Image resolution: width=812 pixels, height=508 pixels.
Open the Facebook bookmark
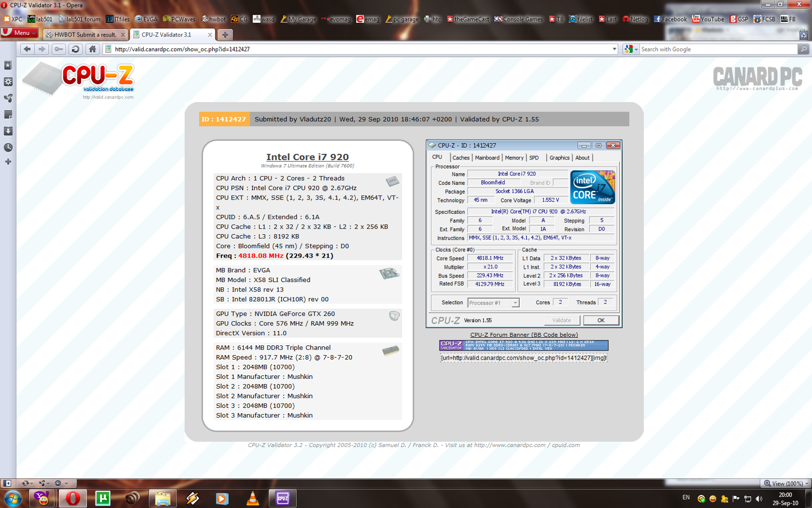[670, 19]
